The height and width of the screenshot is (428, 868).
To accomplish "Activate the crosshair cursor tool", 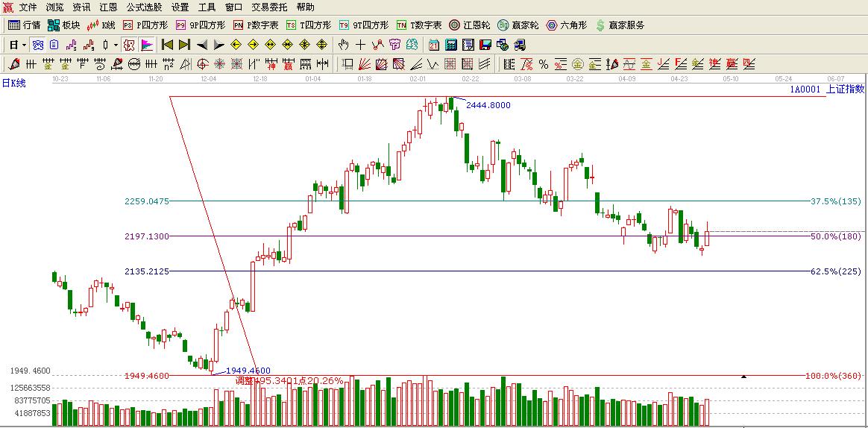I will (x=361, y=45).
